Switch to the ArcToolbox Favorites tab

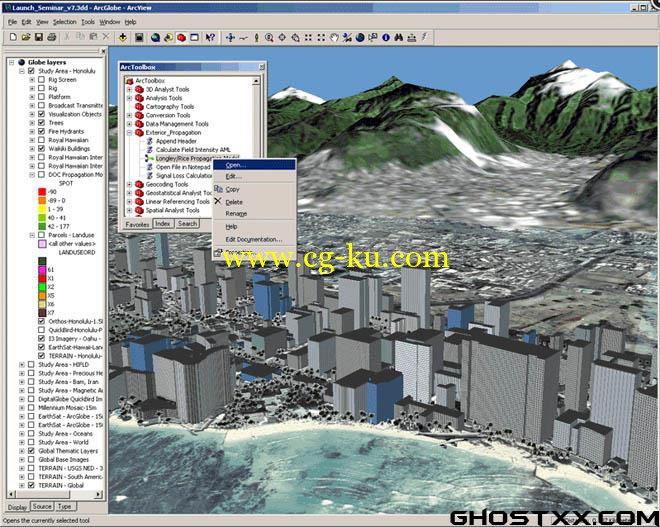point(137,224)
